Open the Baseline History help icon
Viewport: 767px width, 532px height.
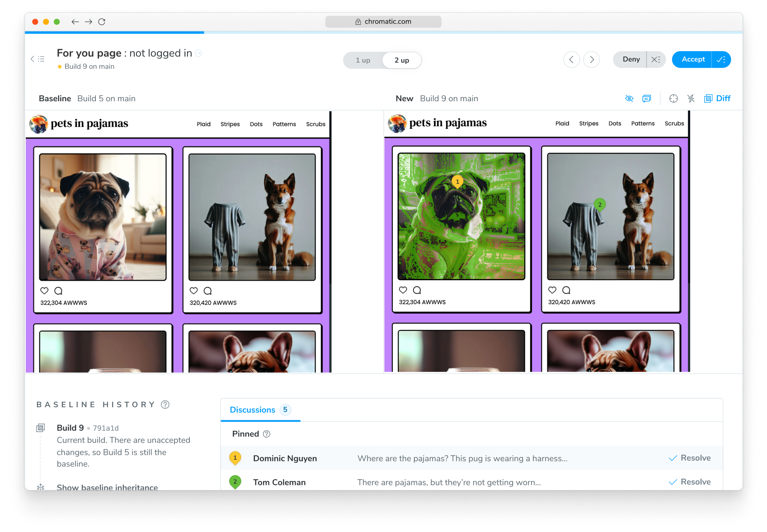pyautogui.click(x=165, y=405)
